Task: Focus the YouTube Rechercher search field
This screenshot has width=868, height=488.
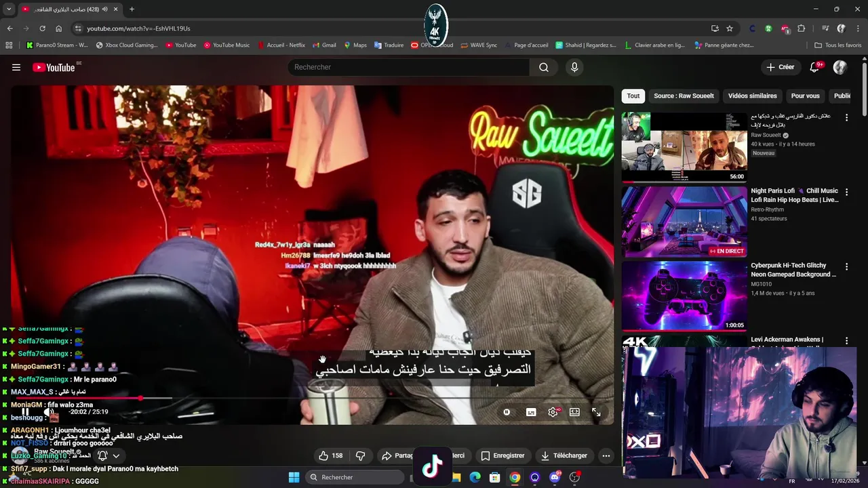Action: coord(409,67)
